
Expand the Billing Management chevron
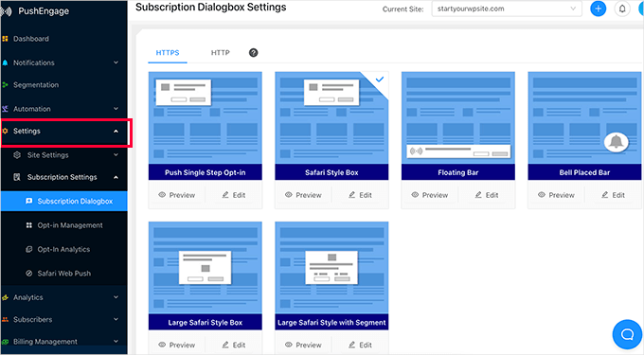coord(116,342)
